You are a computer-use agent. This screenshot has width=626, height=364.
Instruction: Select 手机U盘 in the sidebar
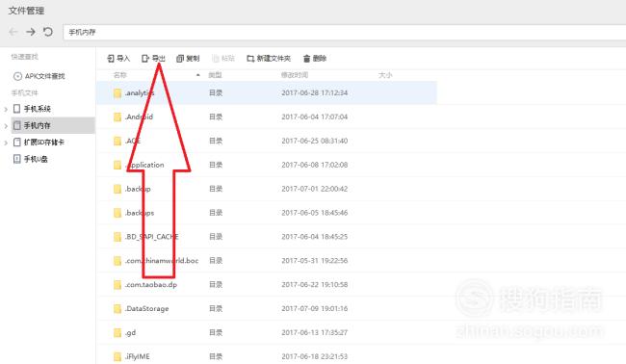click(36, 159)
